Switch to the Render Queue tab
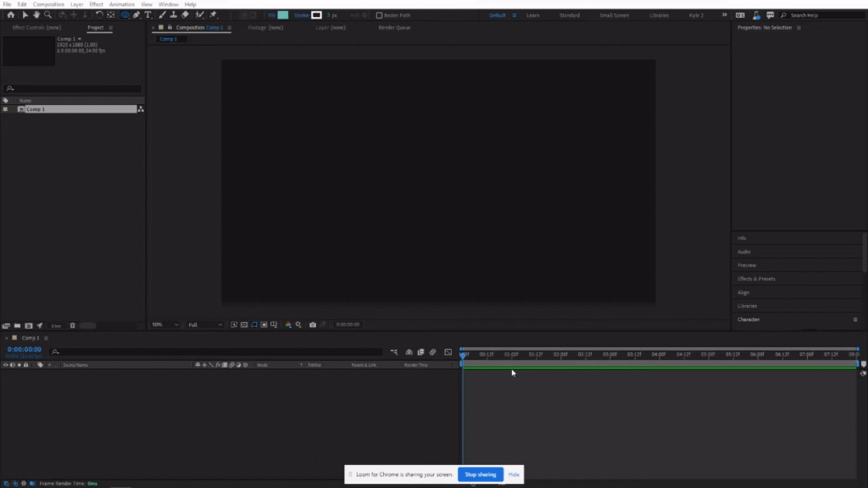 click(394, 28)
